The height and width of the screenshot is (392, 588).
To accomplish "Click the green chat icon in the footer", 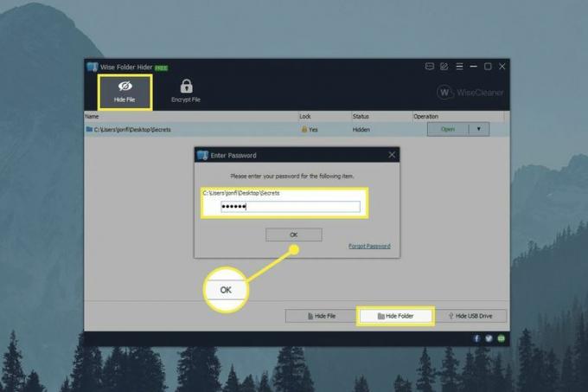I will pyautogui.click(x=501, y=338).
